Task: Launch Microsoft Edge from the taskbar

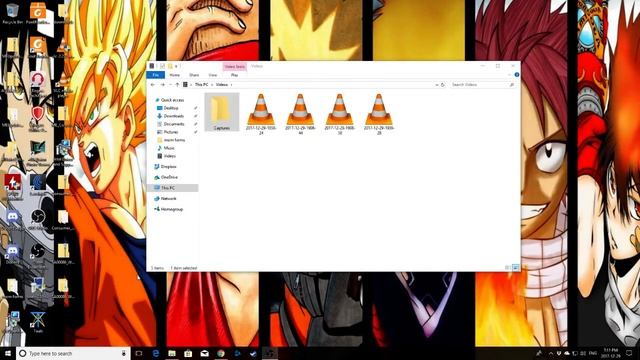Action: coord(156,353)
